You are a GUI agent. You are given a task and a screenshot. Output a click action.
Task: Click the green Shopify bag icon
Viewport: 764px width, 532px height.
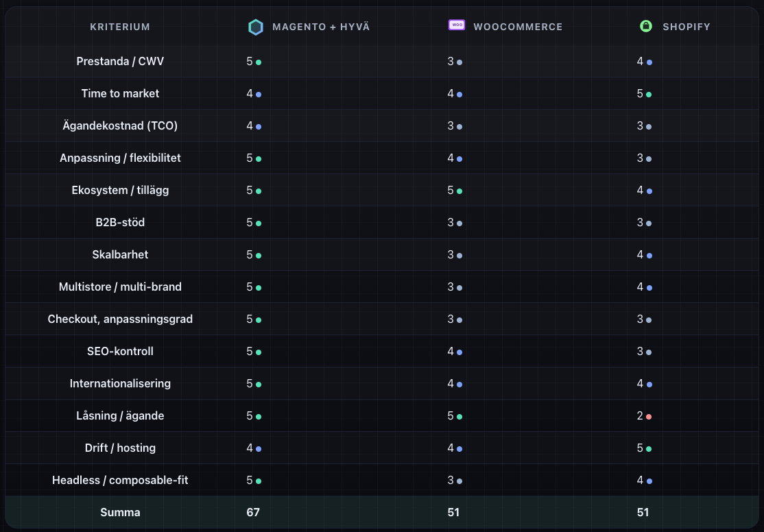[645, 26]
